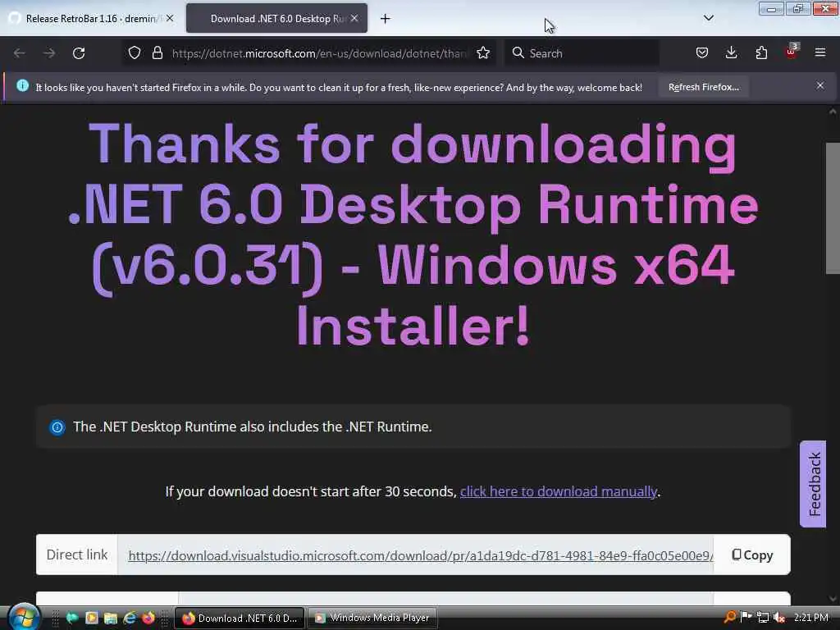The height and width of the screenshot is (630, 840).
Task: Click the Refresh Firefox... button
Action: [703, 87]
